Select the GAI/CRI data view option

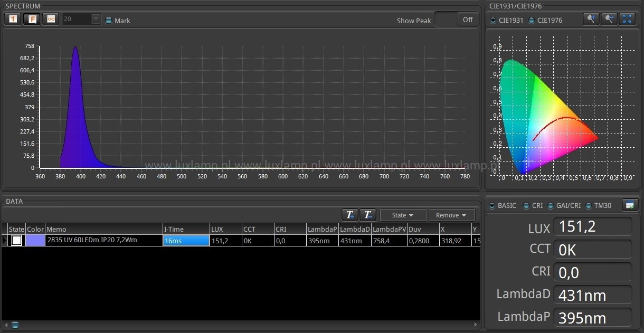click(551, 206)
